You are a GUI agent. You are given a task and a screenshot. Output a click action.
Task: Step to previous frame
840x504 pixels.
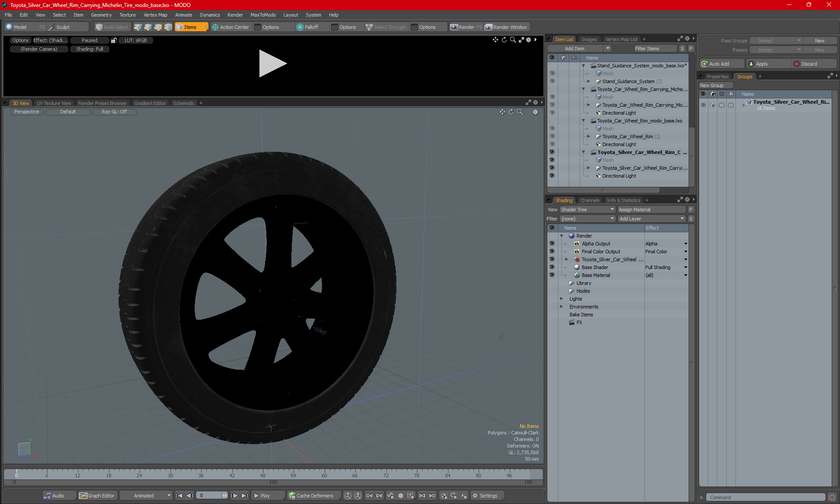point(189,496)
